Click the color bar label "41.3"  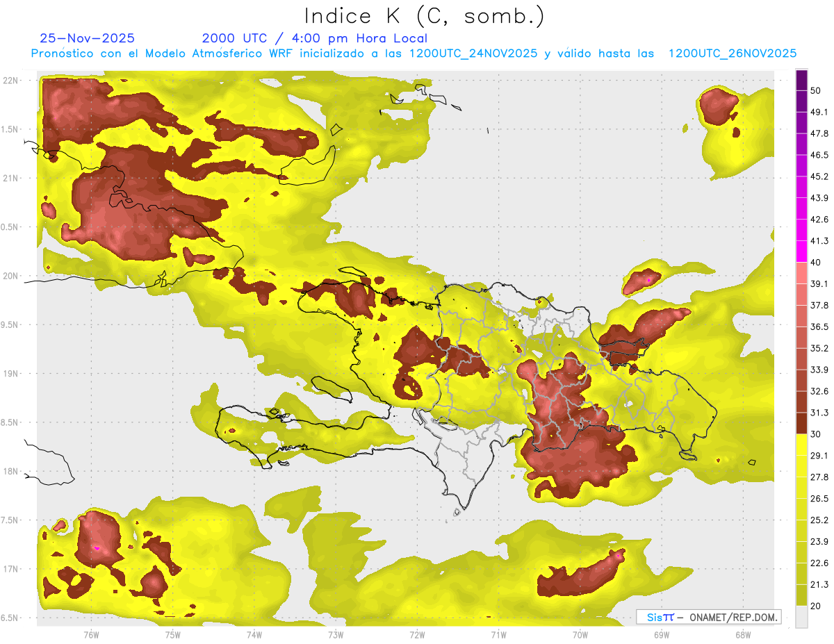click(819, 241)
